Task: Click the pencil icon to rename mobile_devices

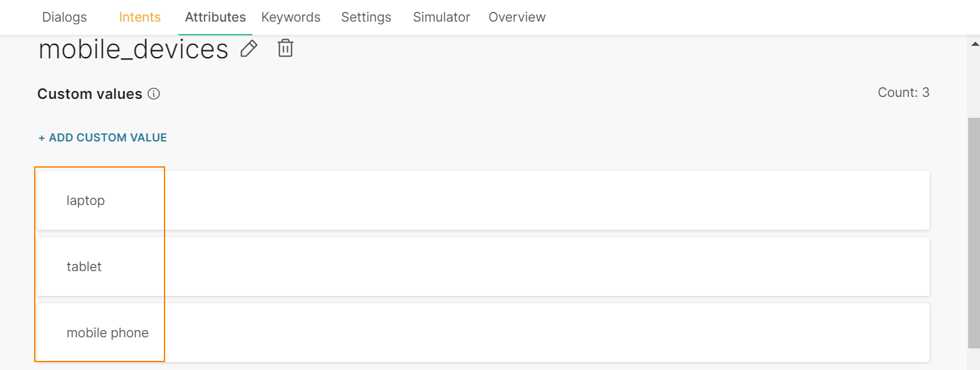Action: coord(249,48)
